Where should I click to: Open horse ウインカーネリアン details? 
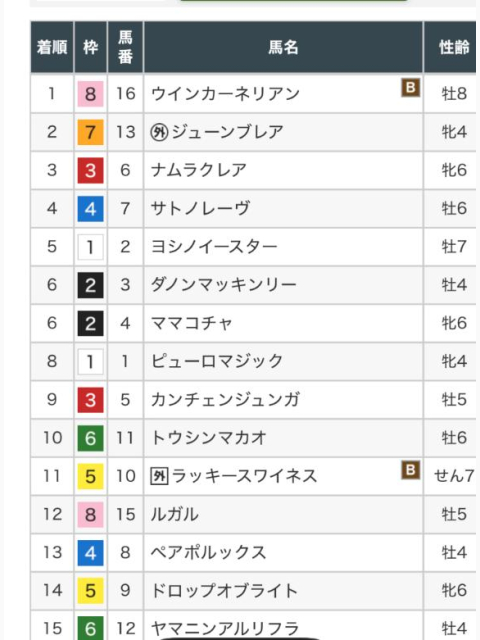tap(225, 94)
